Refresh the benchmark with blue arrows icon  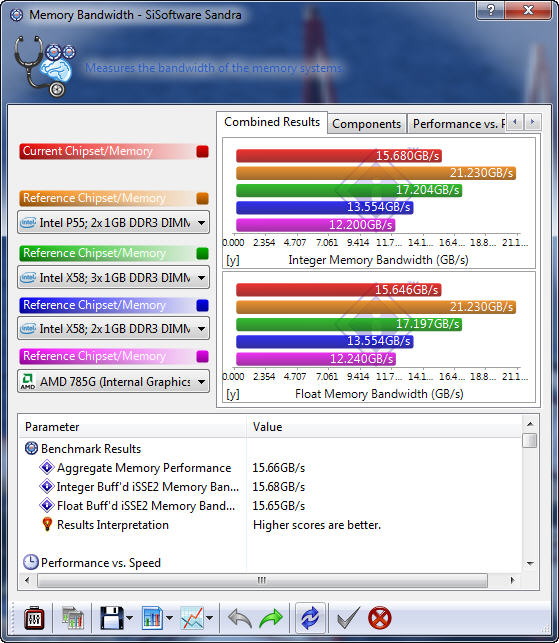(310, 618)
